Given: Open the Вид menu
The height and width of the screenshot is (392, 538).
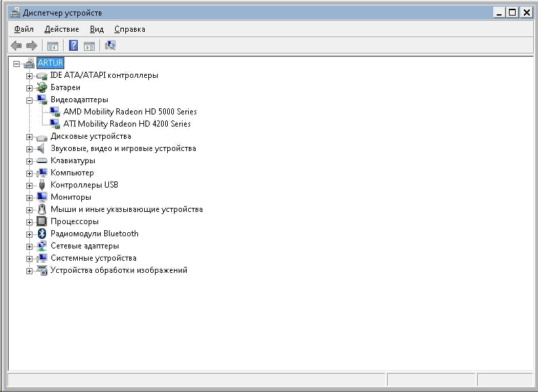Looking at the screenshot, I should tap(97, 29).
